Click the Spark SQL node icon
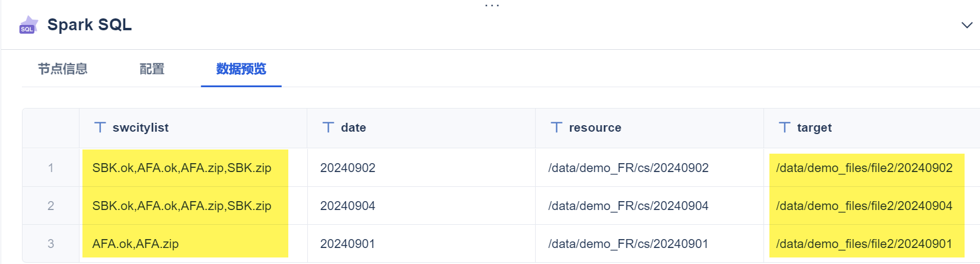 (x=28, y=25)
